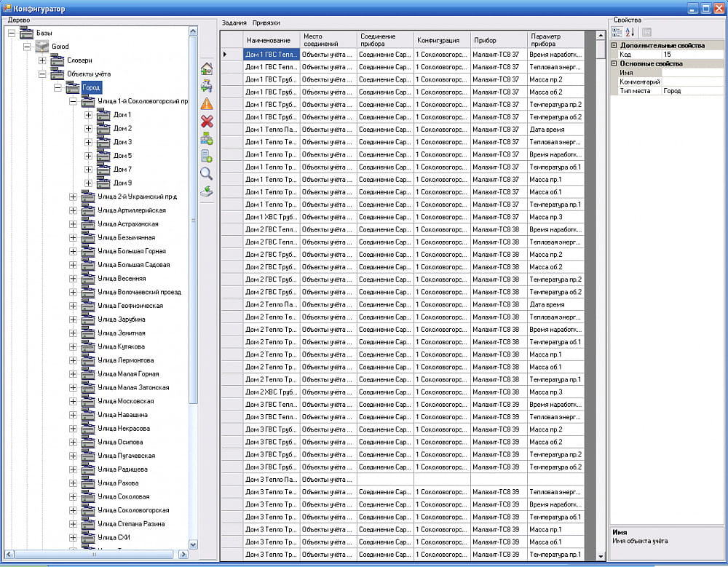
Task: Sort by the Наименование column header
Action: click(268, 40)
